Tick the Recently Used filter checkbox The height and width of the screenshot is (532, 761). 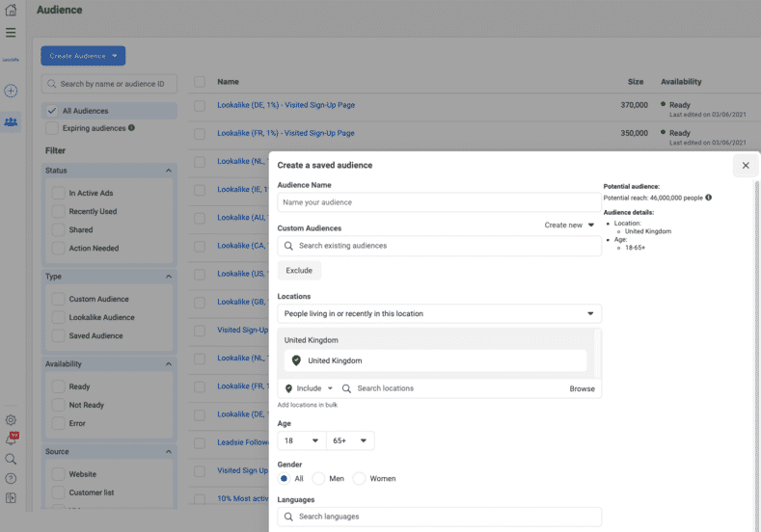pyautogui.click(x=58, y=211)
